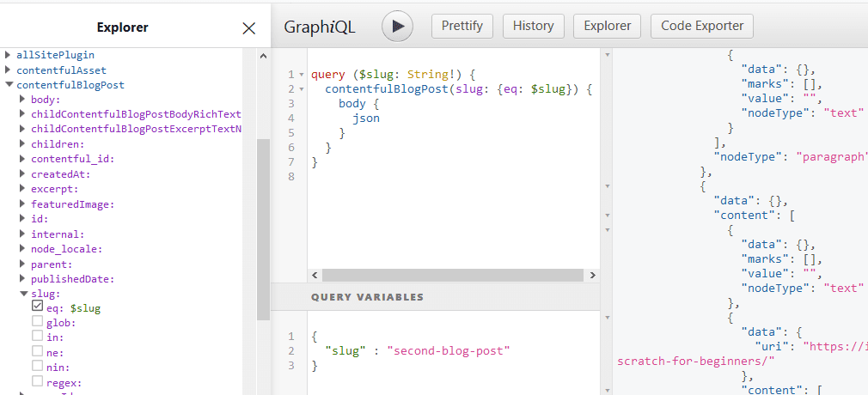Image resolution: width=868 pixels, height=395 pixels.
Task: Expand the contentful_id: field
Action: [22, 159]
